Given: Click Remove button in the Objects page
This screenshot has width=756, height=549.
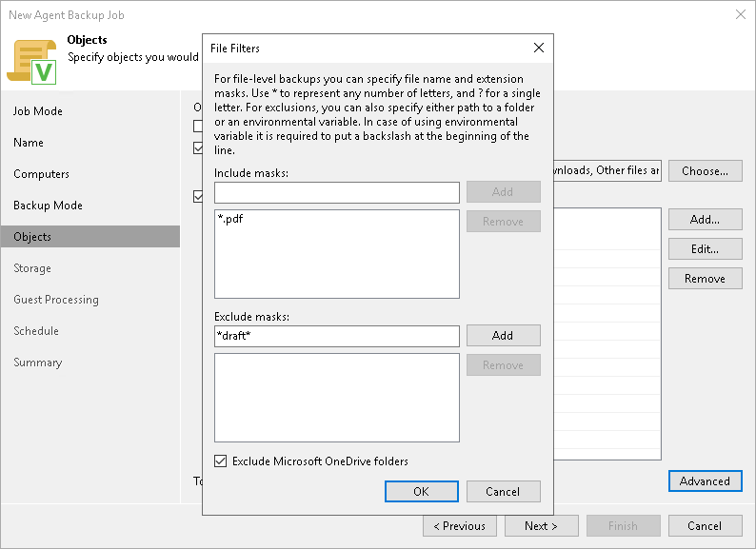Looking at the screenshot, I should pyautogui.click(x=705, y=279).
